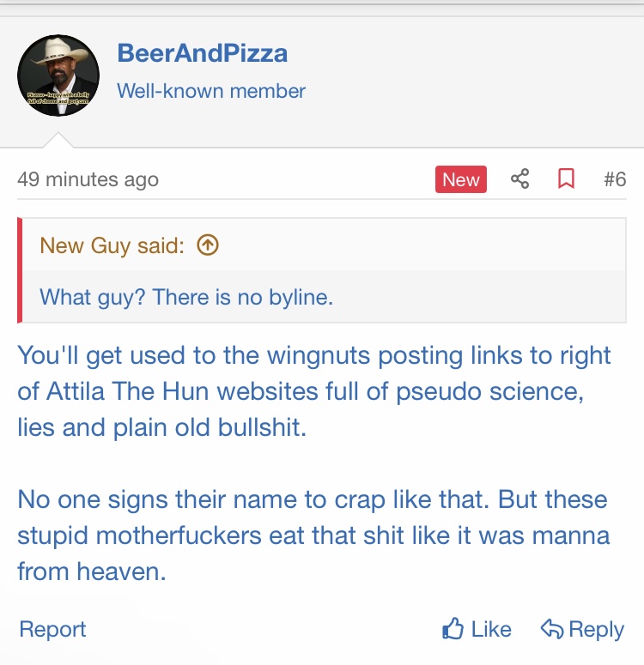Click the thumbs-up icon
Viewport: 644px width, 665px height.
(453, 629)
